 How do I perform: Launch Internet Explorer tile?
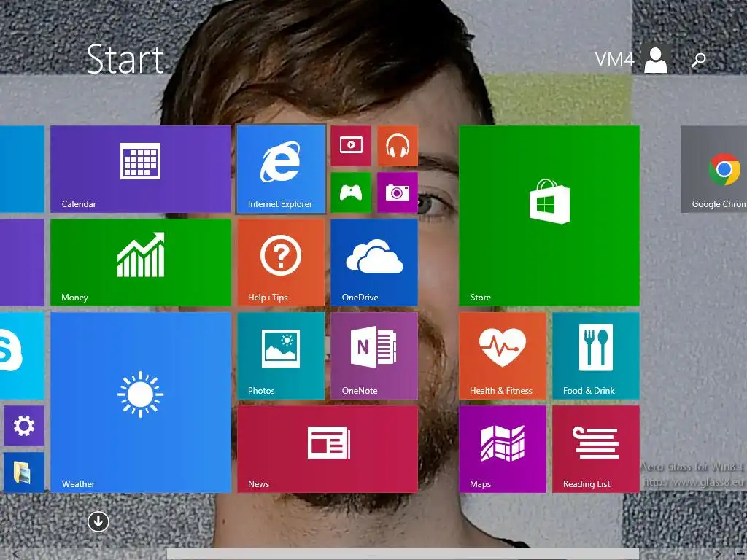281,169
